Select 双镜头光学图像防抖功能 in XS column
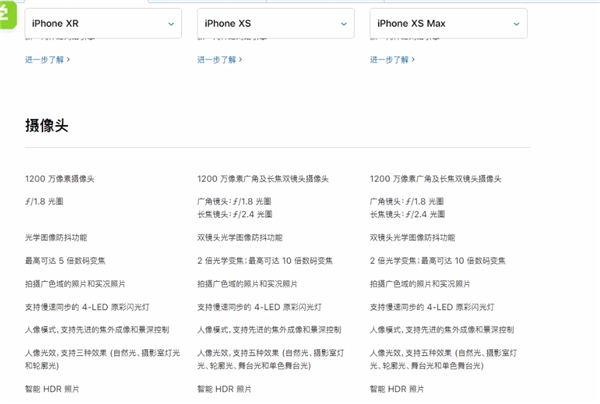The height and width of the screenshot is (404, 600). pos(240,238)
